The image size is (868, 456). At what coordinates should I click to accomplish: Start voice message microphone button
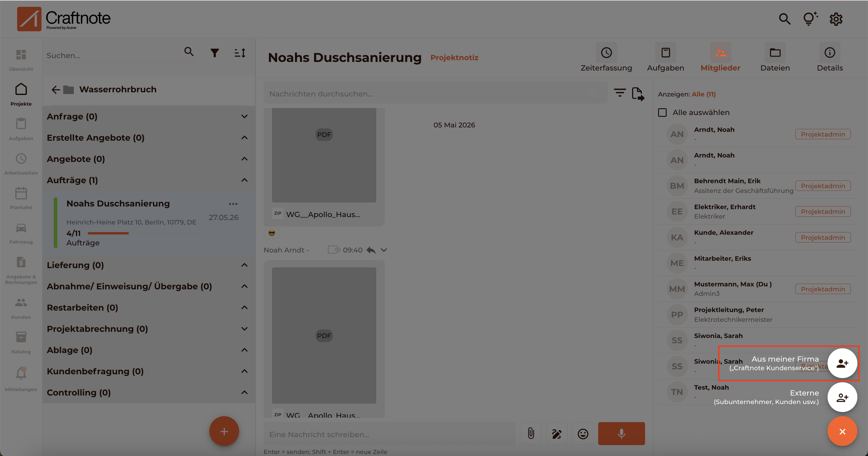621,434
